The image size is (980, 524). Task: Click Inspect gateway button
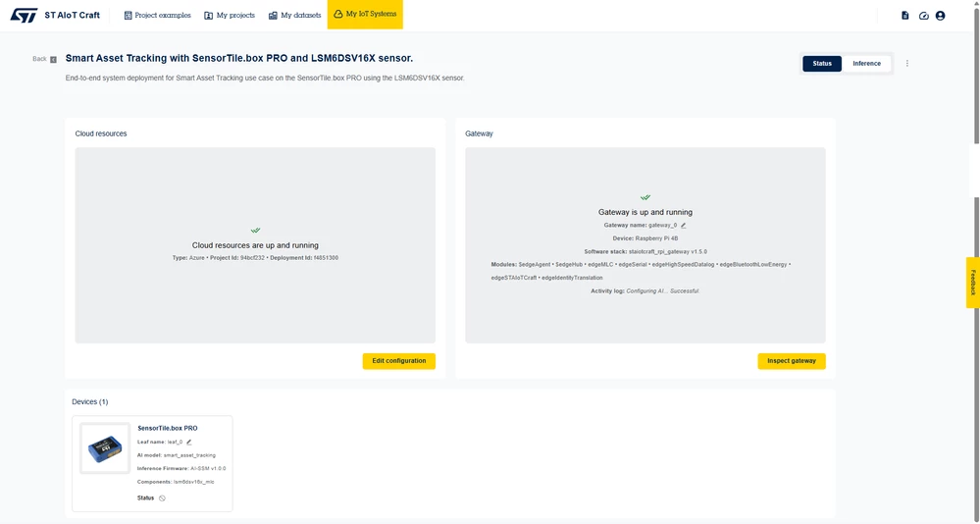[x=792, y=361]
